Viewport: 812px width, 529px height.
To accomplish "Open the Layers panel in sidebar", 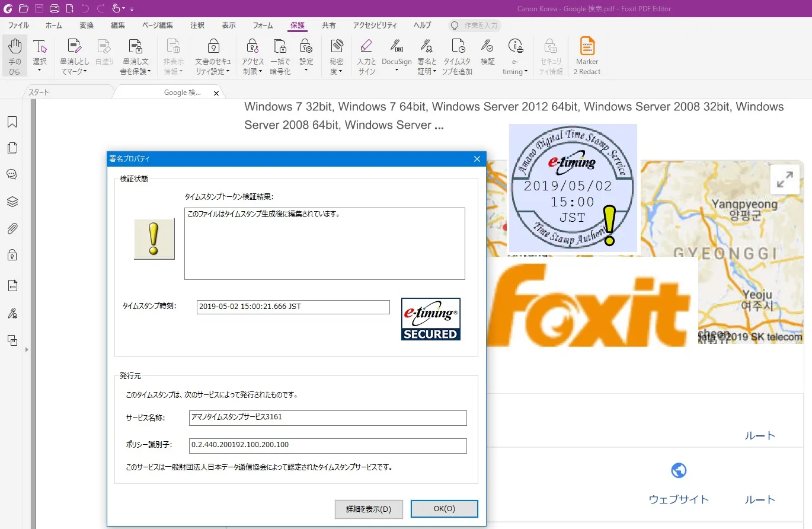I will point(12,202).
